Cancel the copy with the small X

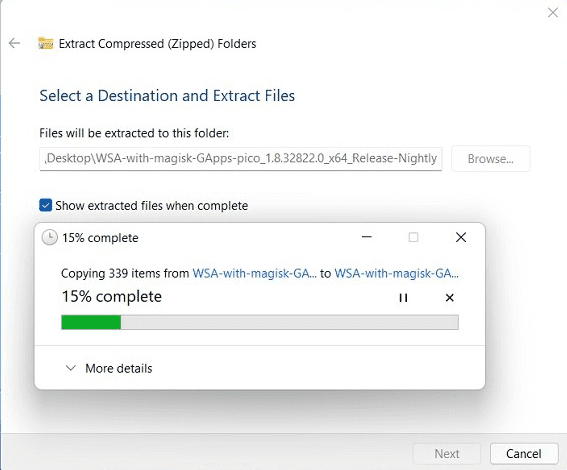[x=449, y=298]
